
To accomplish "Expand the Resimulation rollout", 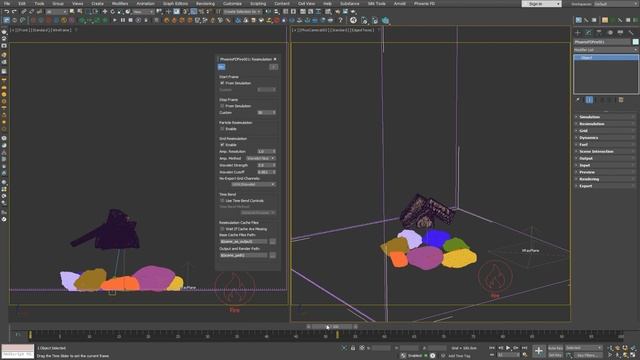I will [606, 124].
